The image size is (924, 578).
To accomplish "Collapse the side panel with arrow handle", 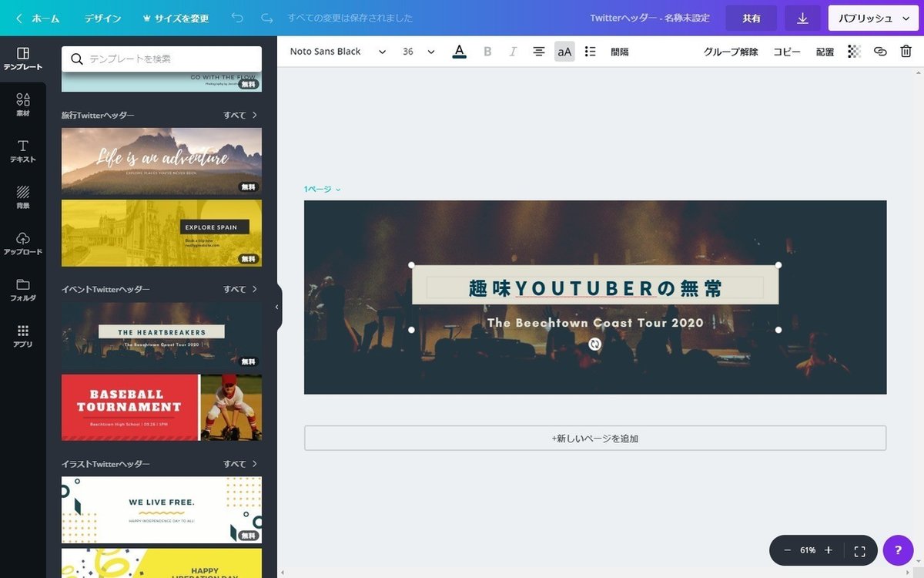I will pyautogui.click(x=277, y=307).
